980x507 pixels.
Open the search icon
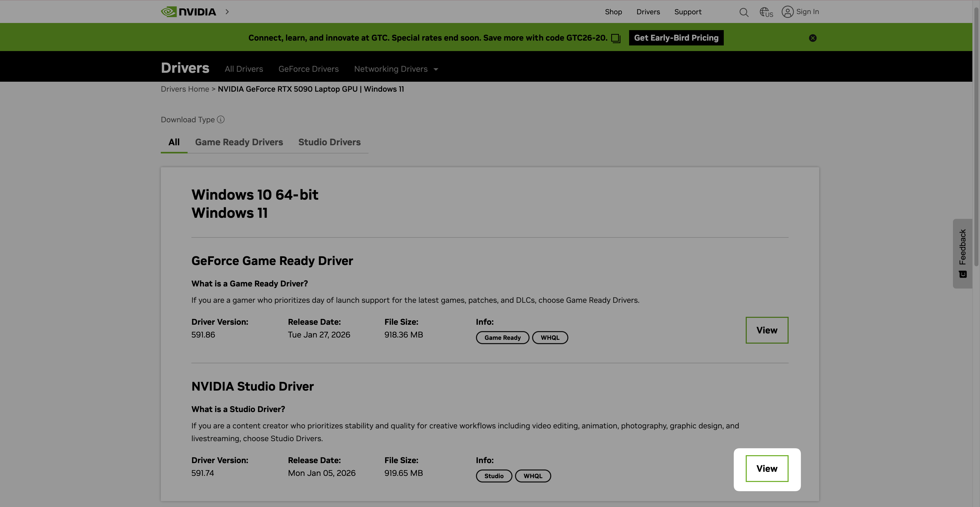click(744, 12)
